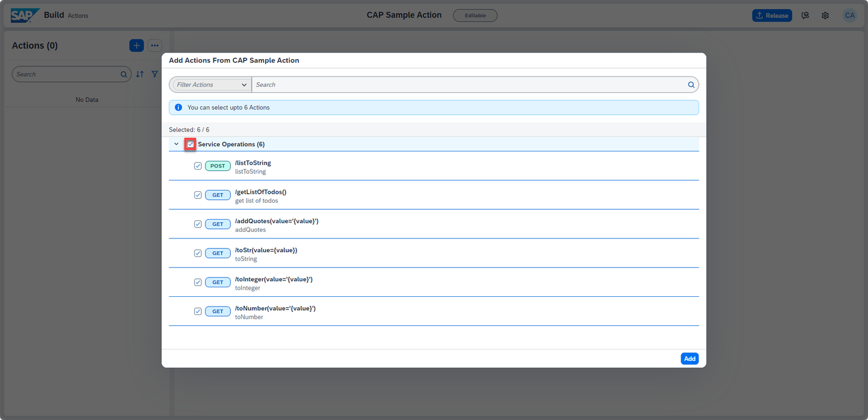
Task: Click the Release button
Action: pyautogui.click(x=772, y=16)
